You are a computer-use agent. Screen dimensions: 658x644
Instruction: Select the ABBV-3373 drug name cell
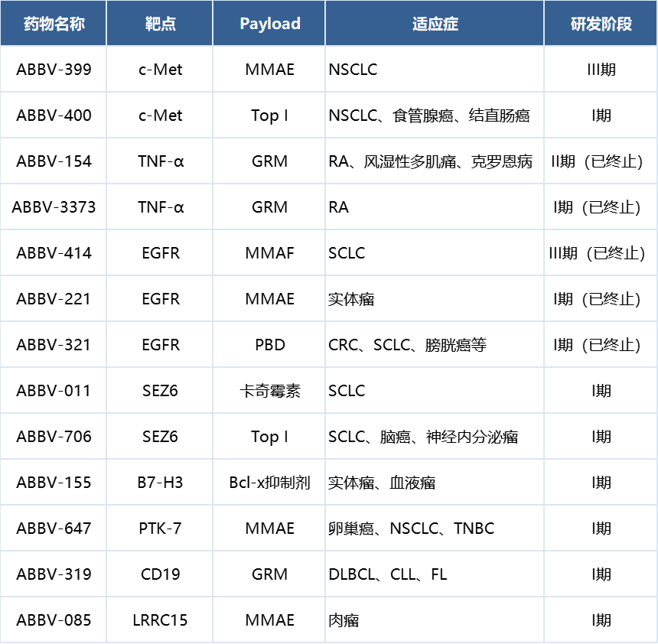click(x=54, y=207)
